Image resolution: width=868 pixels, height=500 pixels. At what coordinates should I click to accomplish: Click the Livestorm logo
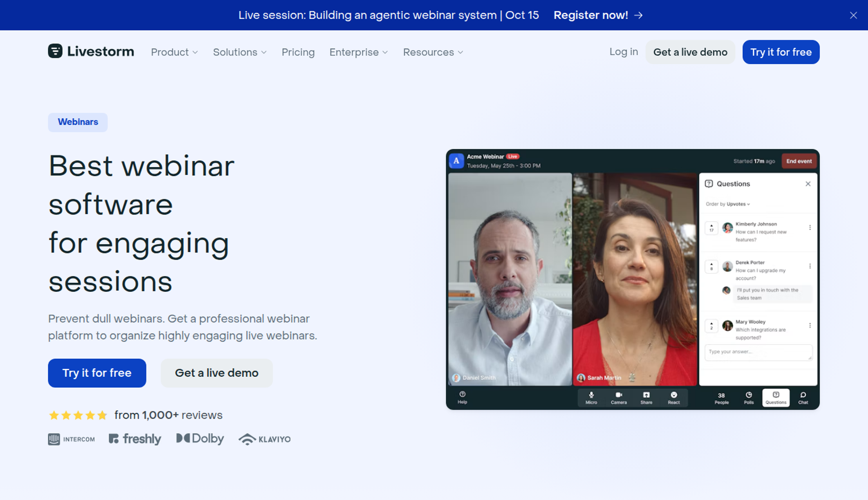pyautogui.click(x=91, y=51)
